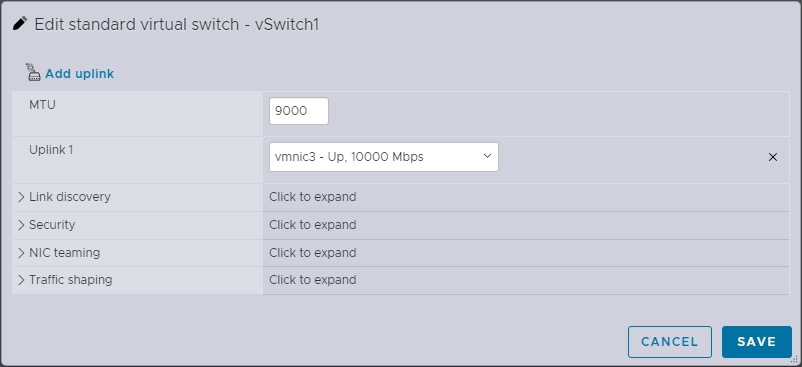Screen dimensions: 802x367
Task: Expand the NIC teaming section label
Action: coord(64,253)
